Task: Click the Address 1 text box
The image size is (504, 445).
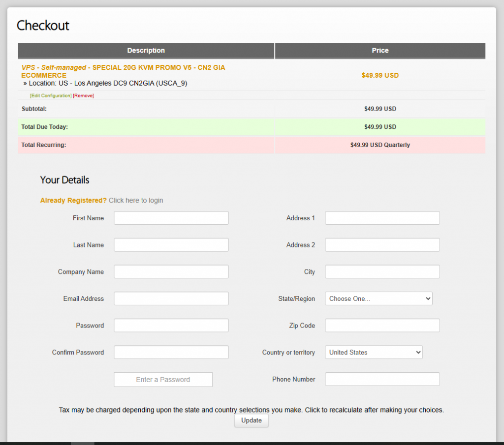Action: pos(382,218)
